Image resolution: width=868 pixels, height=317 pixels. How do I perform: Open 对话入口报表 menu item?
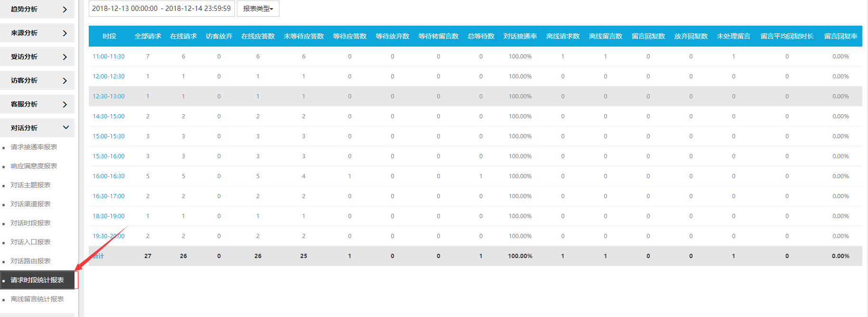[x=30, y=242]
